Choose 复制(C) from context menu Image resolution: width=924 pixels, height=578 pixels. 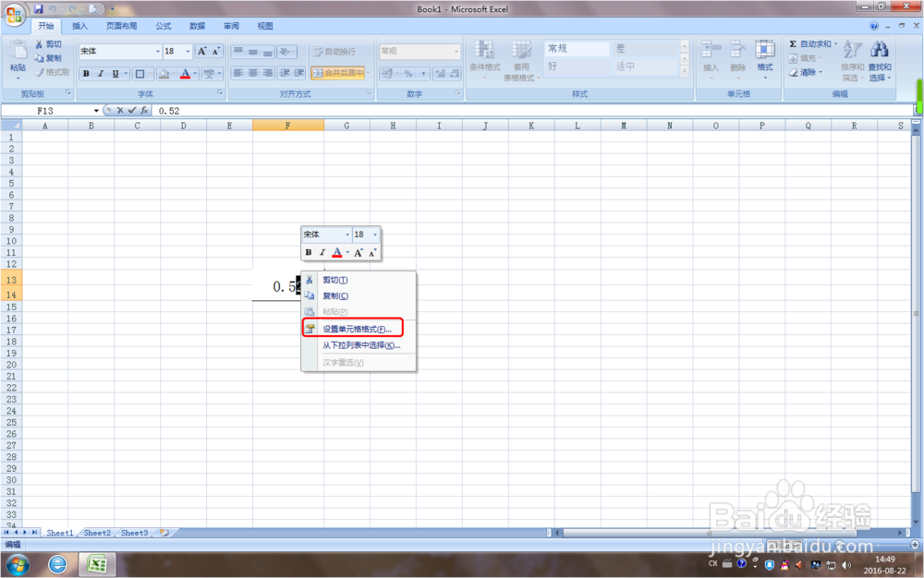(x=358, y=296)
